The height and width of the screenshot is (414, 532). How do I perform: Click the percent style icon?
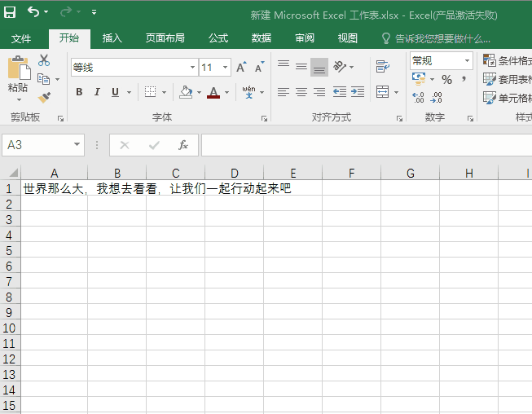point(446,79)
